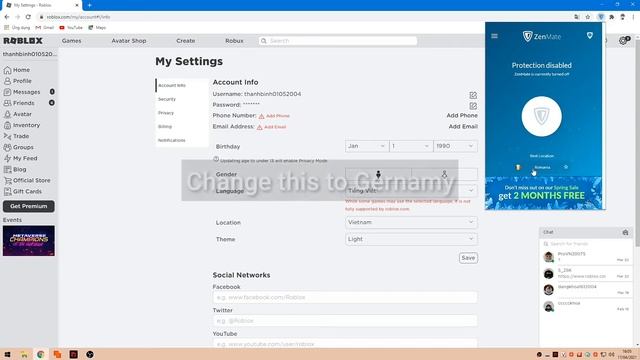Click the Chrome icon in the taskbar
Screen dimensions: 640x360
tap(40, 354)
